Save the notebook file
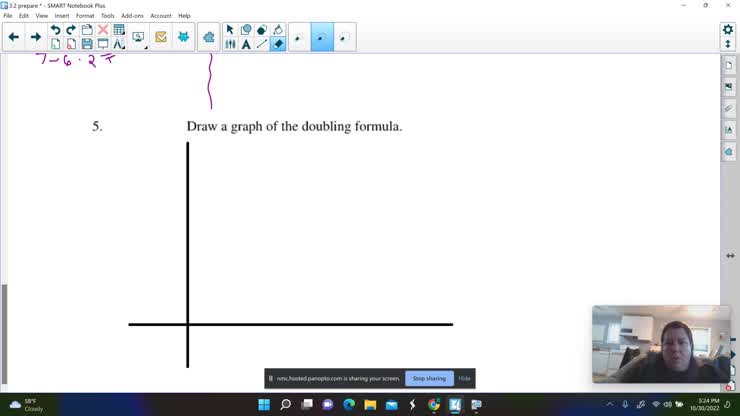Image resolution: width=740 pixels, height=416 pixels. (87, 44)
